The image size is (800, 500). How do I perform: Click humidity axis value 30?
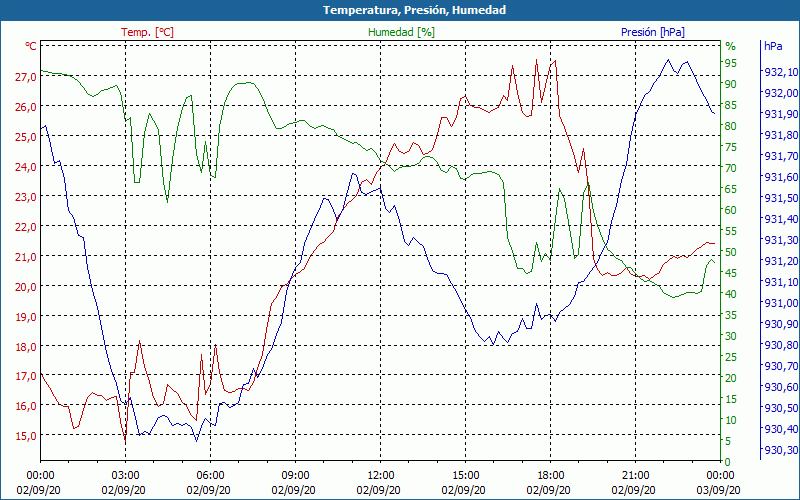pos(731,336)
